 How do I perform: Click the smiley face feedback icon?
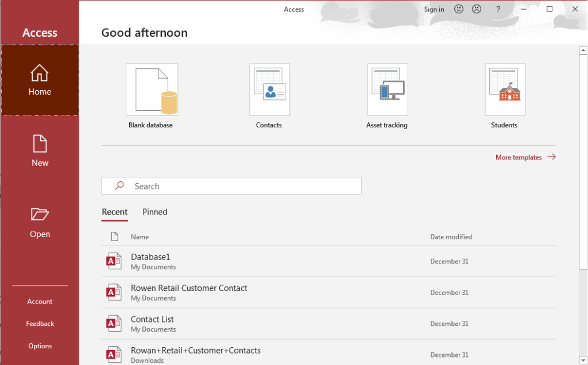(x=459, y=9)
